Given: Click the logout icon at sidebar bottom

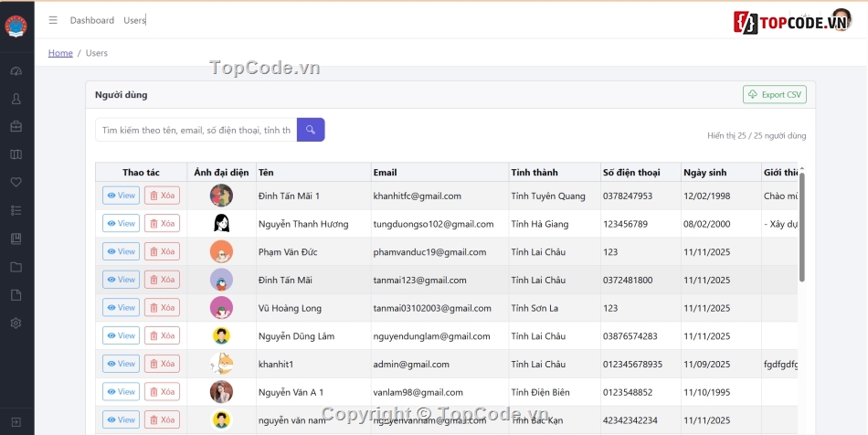Looking at the screenshot, I should [x=16, y=422].
